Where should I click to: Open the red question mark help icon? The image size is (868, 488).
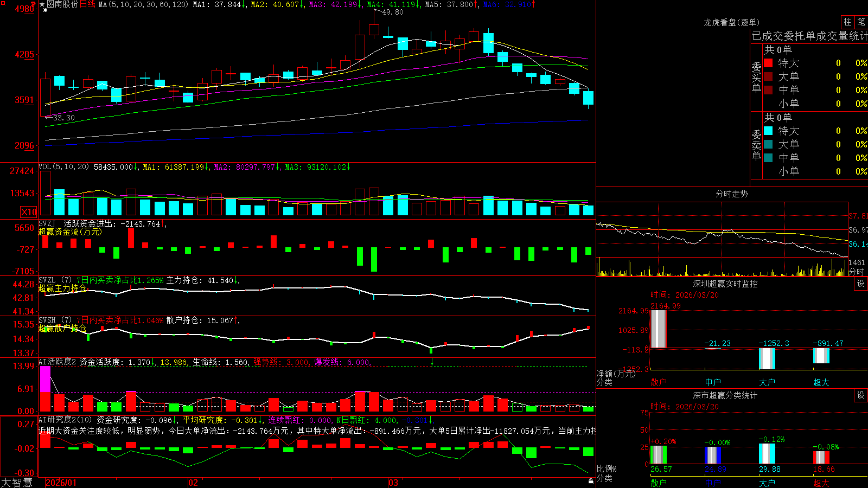(x=34, y=4)
